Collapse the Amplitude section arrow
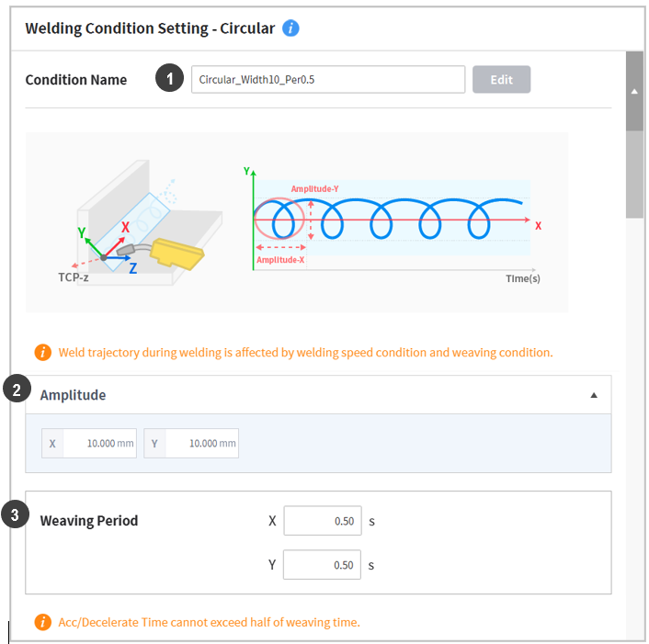649x644 pixels. [x=594, y=395]
